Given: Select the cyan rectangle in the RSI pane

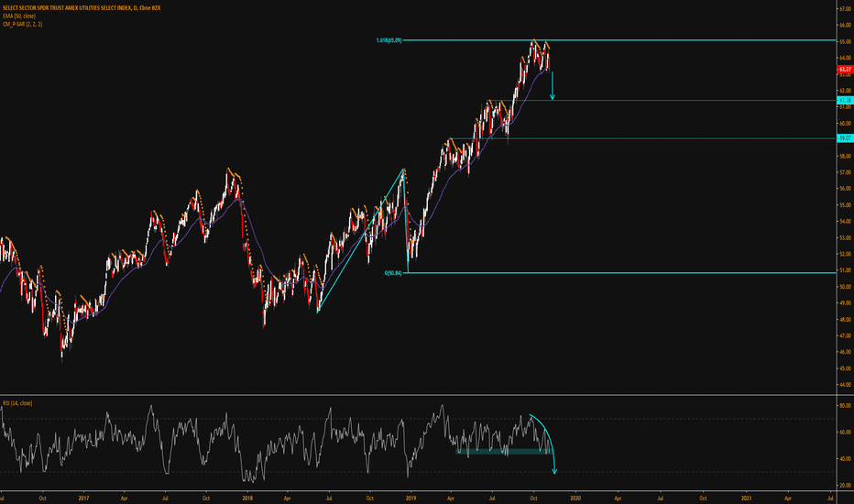Looking at the screenshot, I should pos(503,451).
